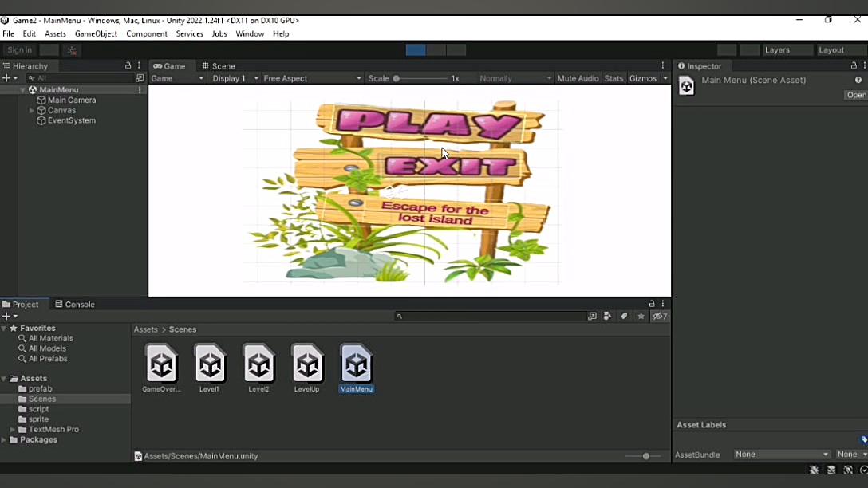Toggle Gizmos in Game view
The image size is (868, 488).
point(643,79)
